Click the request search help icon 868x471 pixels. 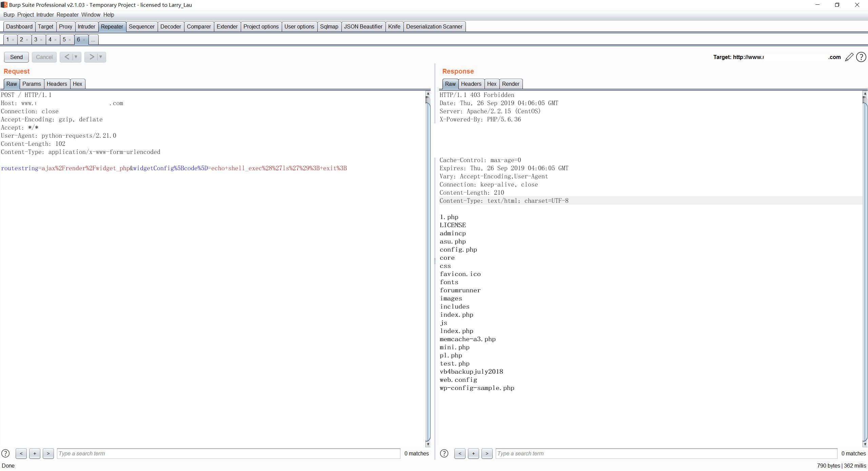click(x=5, y=453)
